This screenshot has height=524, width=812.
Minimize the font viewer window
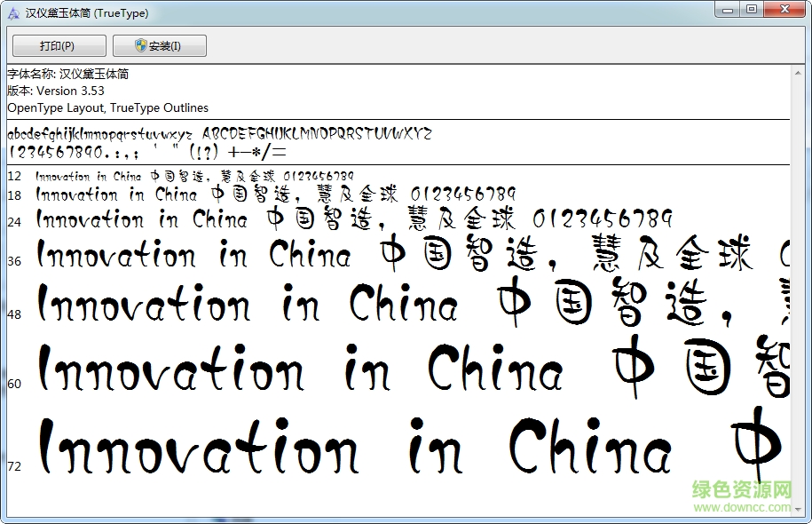click(728, 10)
